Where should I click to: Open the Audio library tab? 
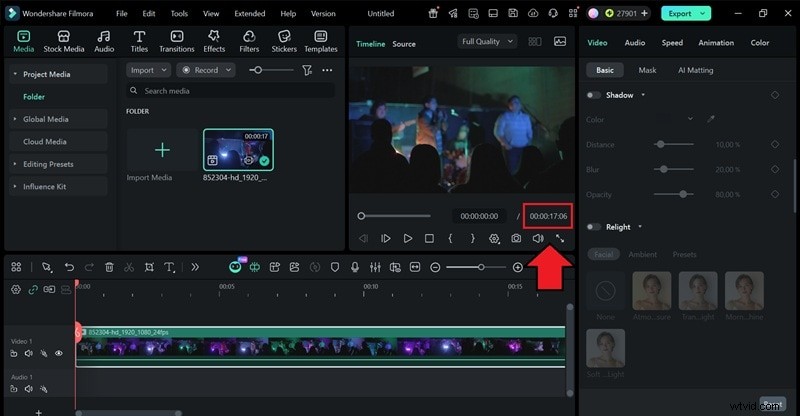point(104,41)
